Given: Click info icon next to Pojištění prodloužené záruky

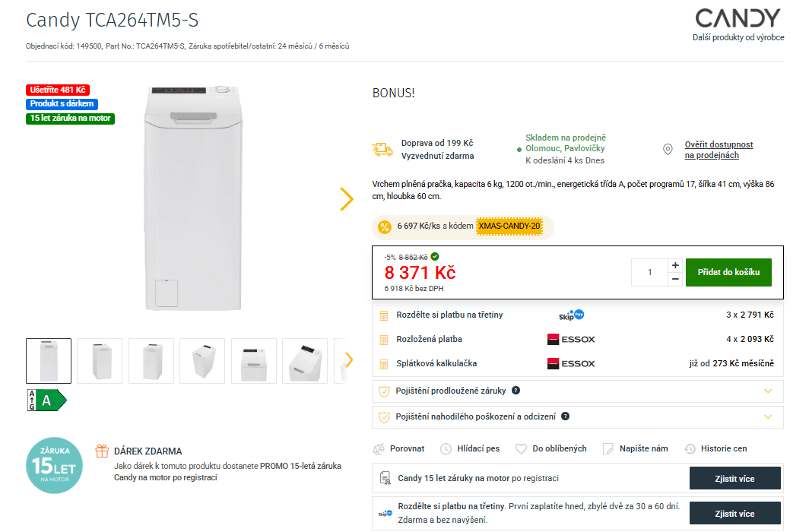Looking at the screenshot, I should (x=516, y=391).
